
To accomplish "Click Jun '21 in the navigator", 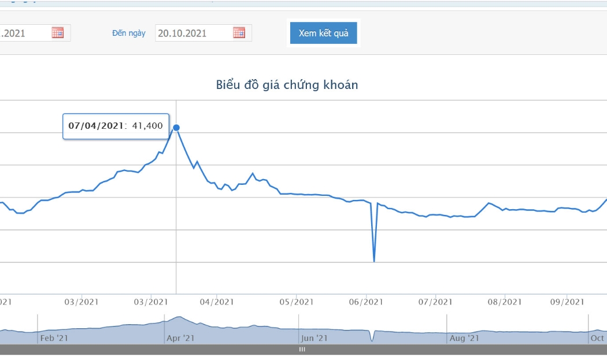I will click(x=314, y=338).
